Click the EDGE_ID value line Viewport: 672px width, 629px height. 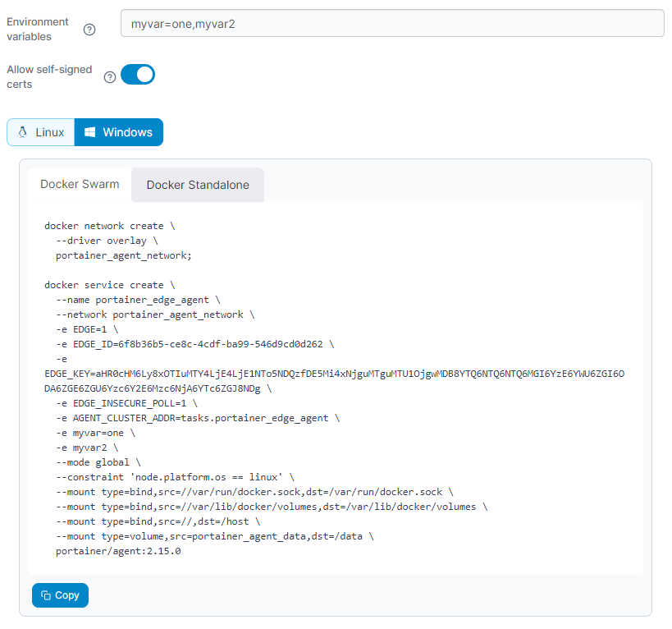point(195,344)
